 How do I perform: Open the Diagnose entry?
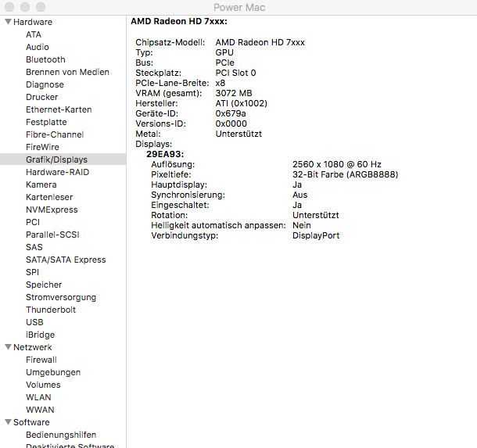click(x=45, y=84)
